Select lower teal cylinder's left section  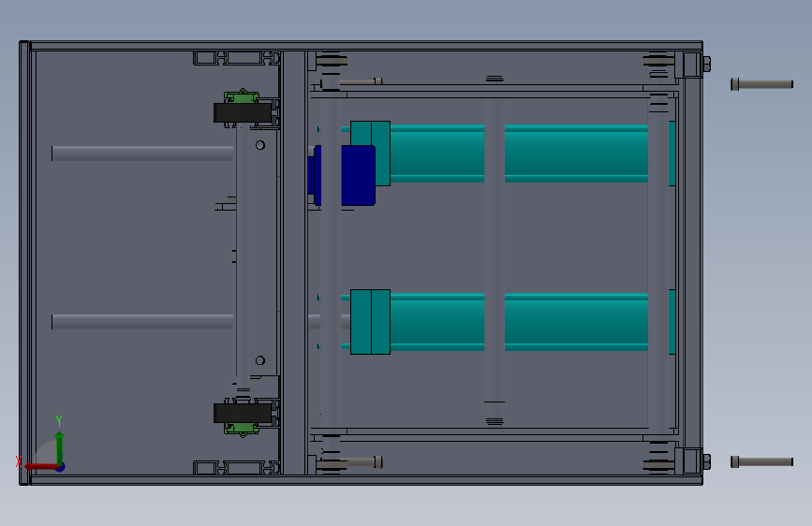[437, 322]
